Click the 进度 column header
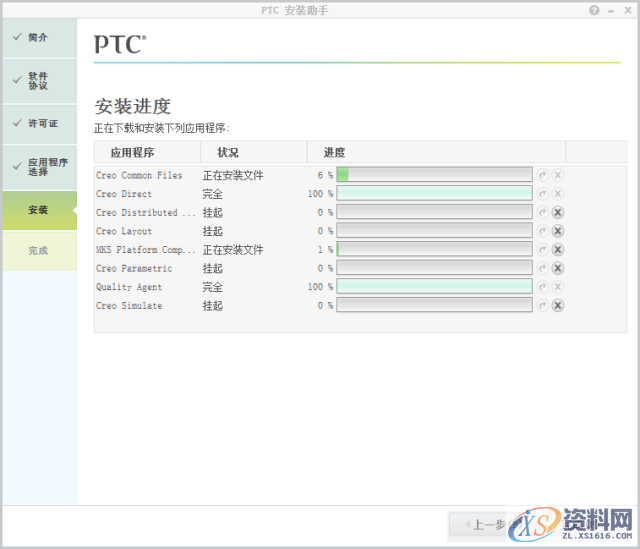 436,152
